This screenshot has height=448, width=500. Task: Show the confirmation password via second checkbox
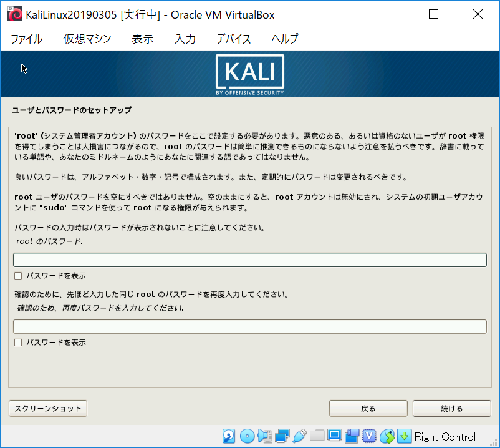tap(18, 343)
